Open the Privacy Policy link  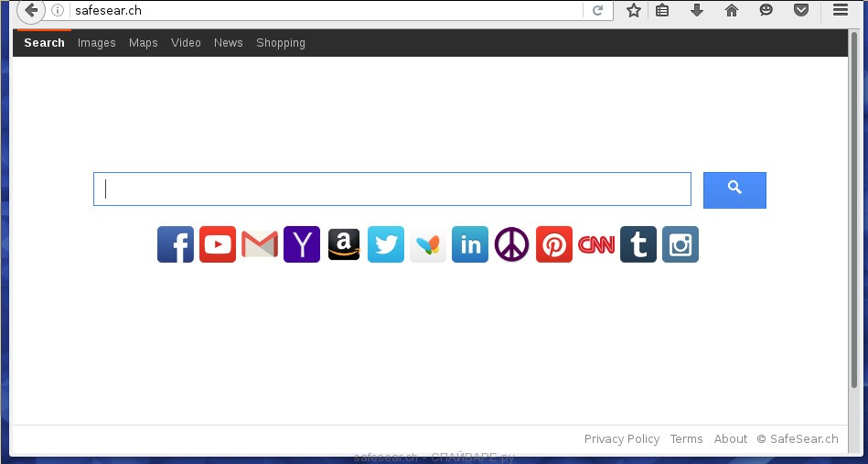pyautogui.click(x=622, y=439)
